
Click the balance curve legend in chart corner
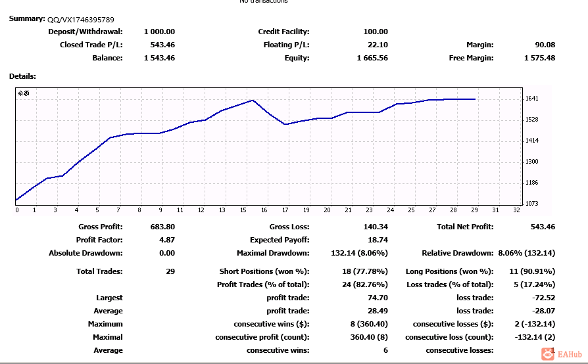click(23, 93)
